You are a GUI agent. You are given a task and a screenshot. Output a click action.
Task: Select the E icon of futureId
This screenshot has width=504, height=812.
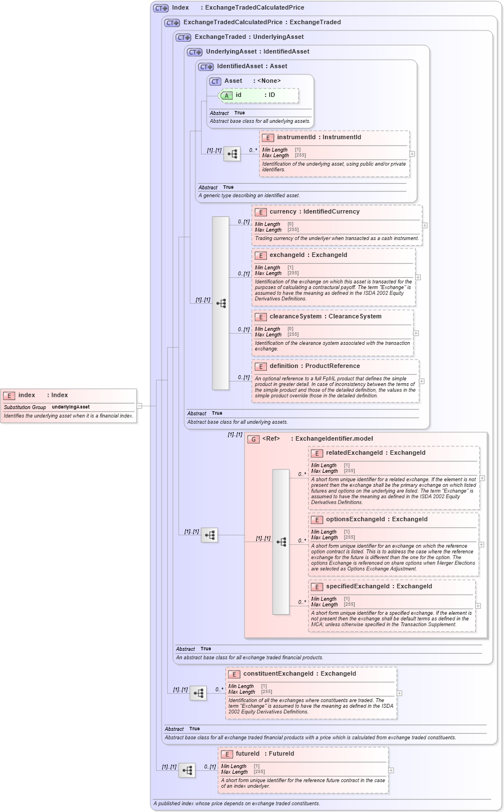[227, 754]
